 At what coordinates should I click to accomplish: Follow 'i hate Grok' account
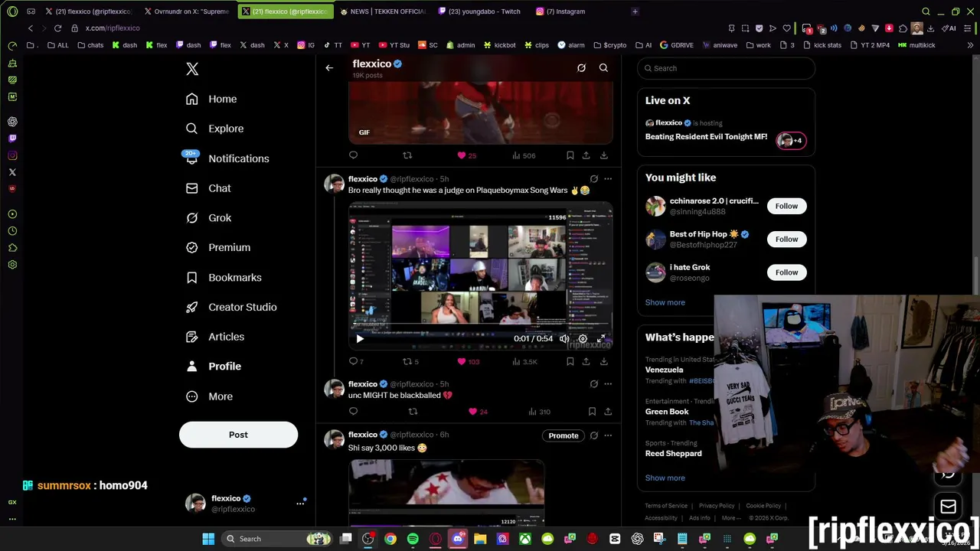click(x=786, y=272)
